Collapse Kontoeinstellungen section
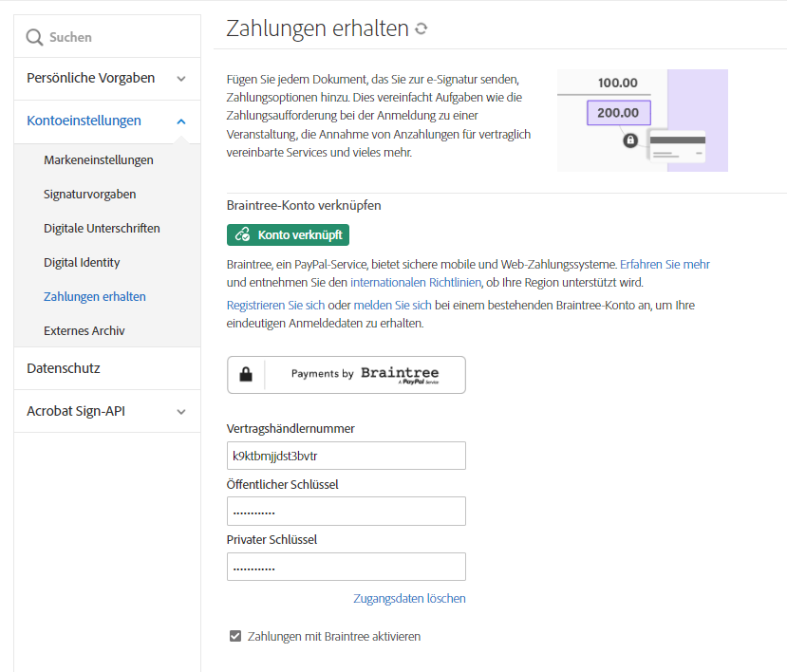Screen dimensions: 787x672 click(x=181, y=121)
